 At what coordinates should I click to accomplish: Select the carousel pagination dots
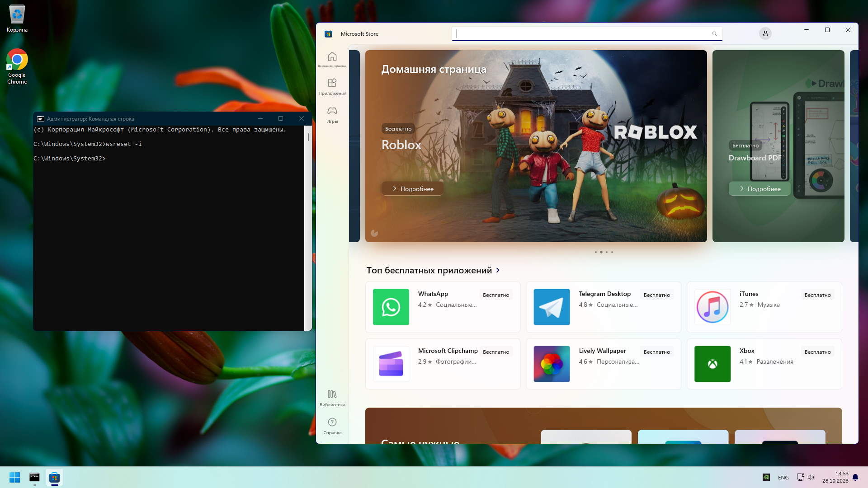604,252
